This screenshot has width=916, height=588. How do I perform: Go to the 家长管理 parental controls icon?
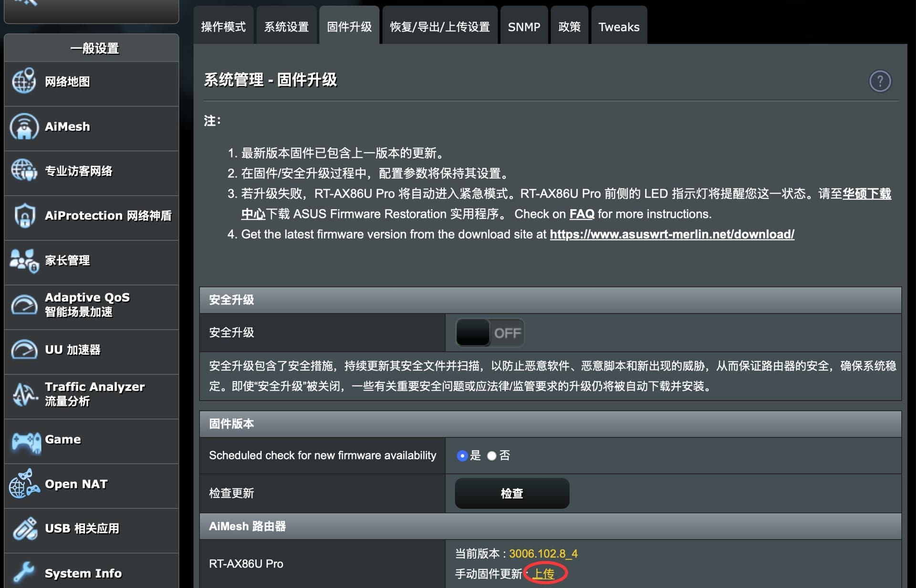[x=24, y=260]
